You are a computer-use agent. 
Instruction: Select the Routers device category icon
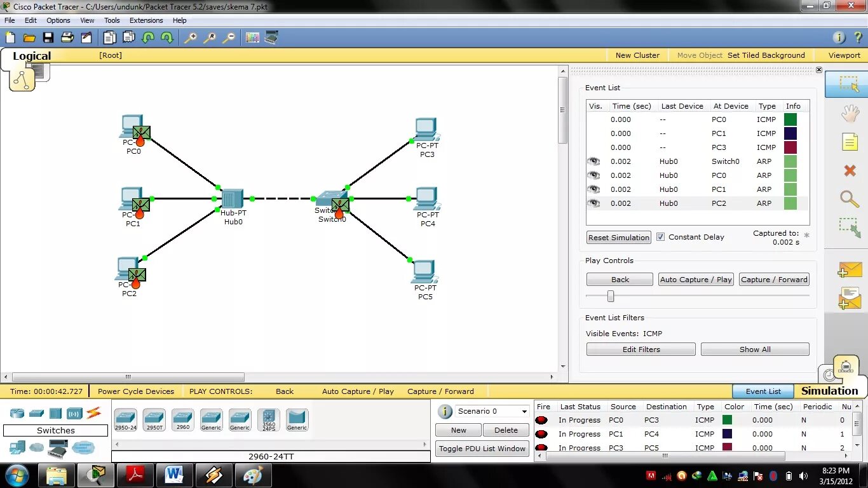pos(17,413)
